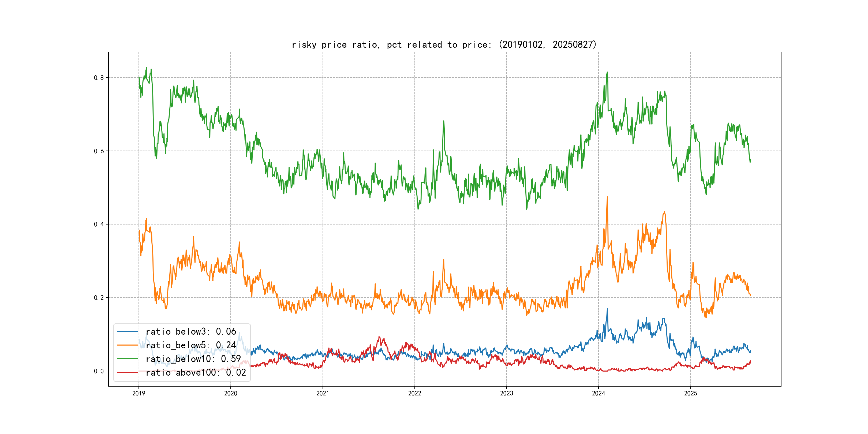868x434 pixels.
Task: Click the 0.8 y-axis tick label
Action: (x=99, y=78)
